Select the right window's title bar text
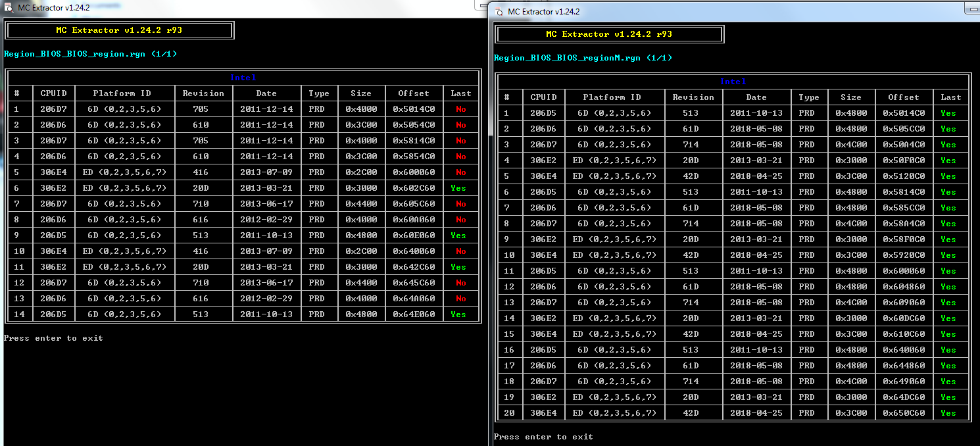This screenshot has width=980, height=446. 543,11
